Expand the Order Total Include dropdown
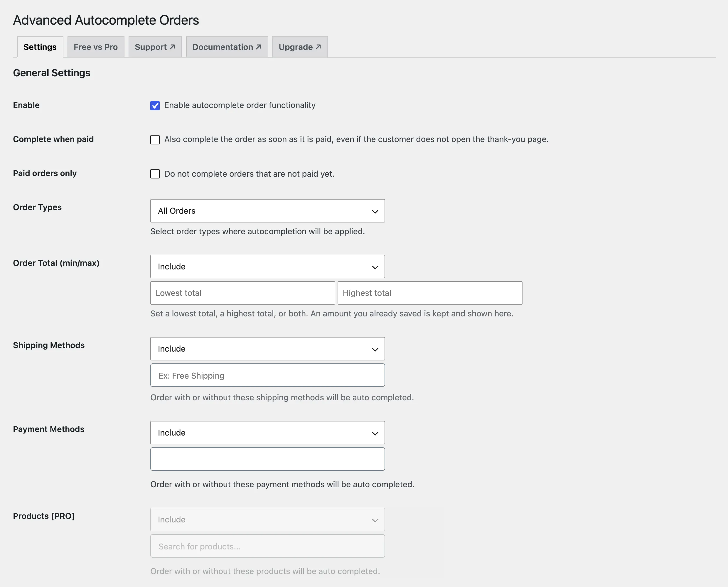 click(x=267, y=266)
